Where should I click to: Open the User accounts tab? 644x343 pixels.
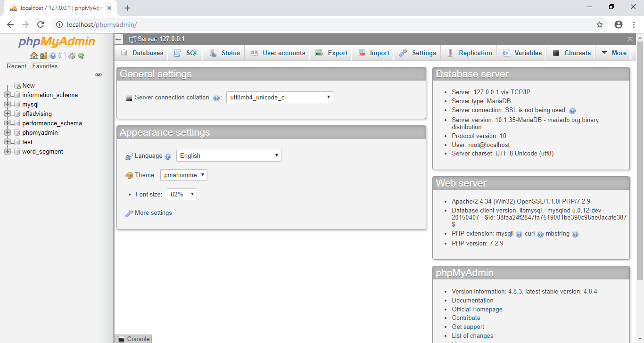click(x=277, y=53)
